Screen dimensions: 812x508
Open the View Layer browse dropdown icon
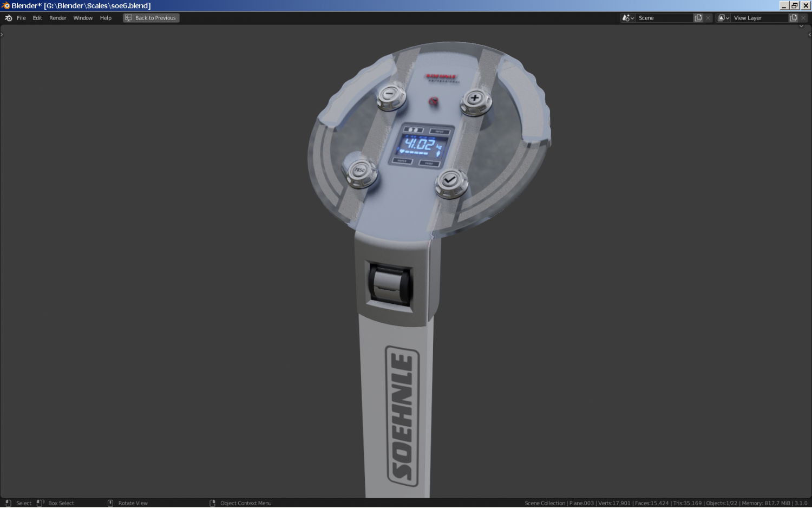click(723, 18)
